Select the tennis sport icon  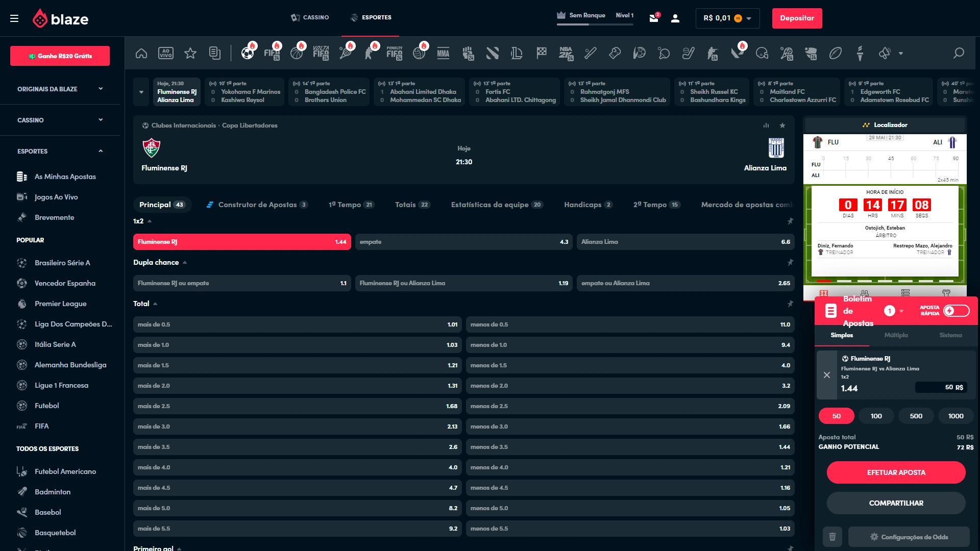pos(345,53)
